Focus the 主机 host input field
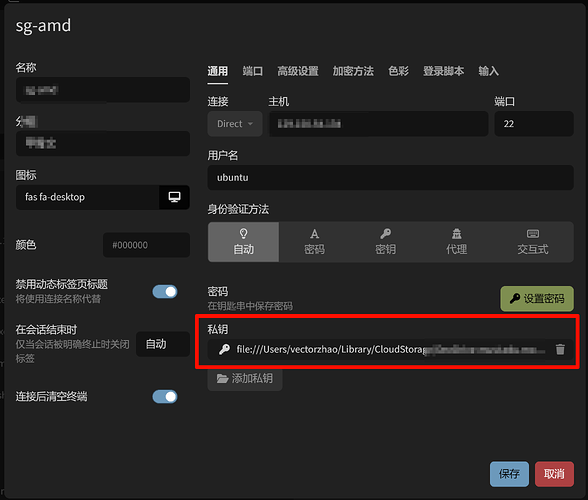Image resolution: width=588 pixels, height=500 pixels. (379, 124)
